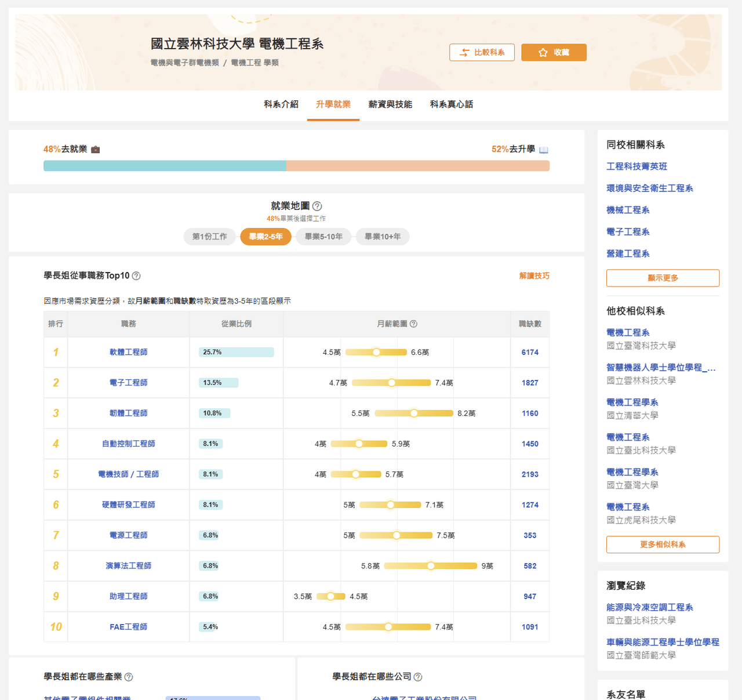Expand related departments with 顯示更多
Image resolution: width=742 pixels, height=700 pixels.
(663, 278)
